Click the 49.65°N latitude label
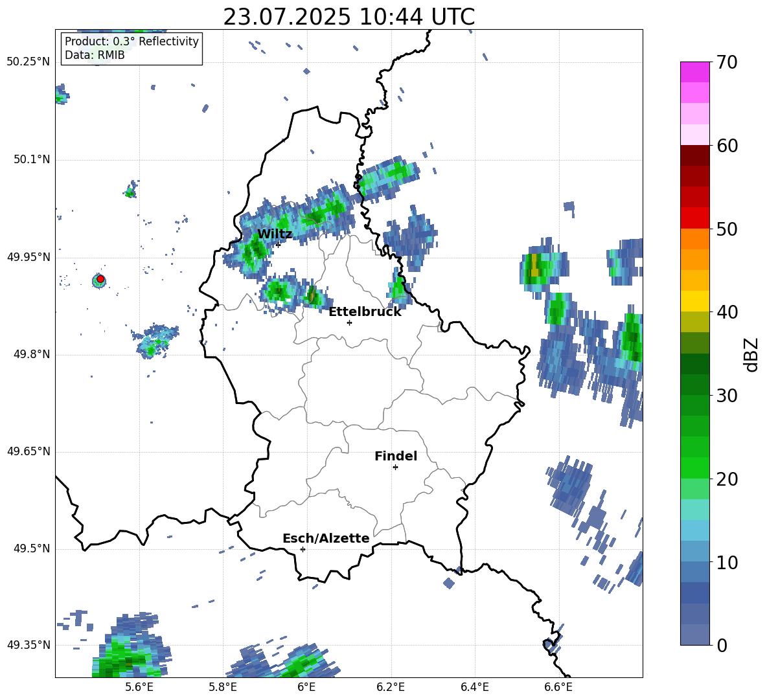 click(x=29, y=451)
